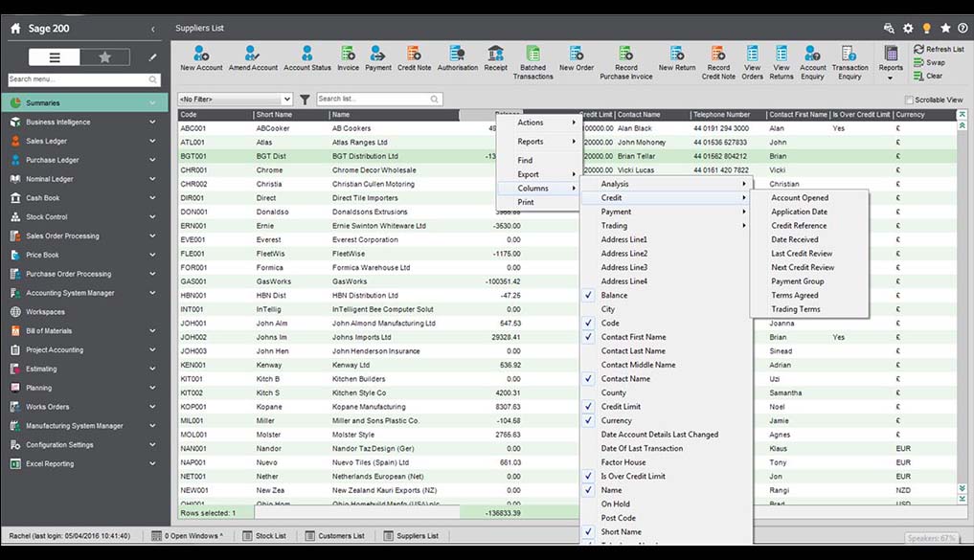Click the filter funnel icon
This screenshot has height=560, width=974.
tap(305, 100)
